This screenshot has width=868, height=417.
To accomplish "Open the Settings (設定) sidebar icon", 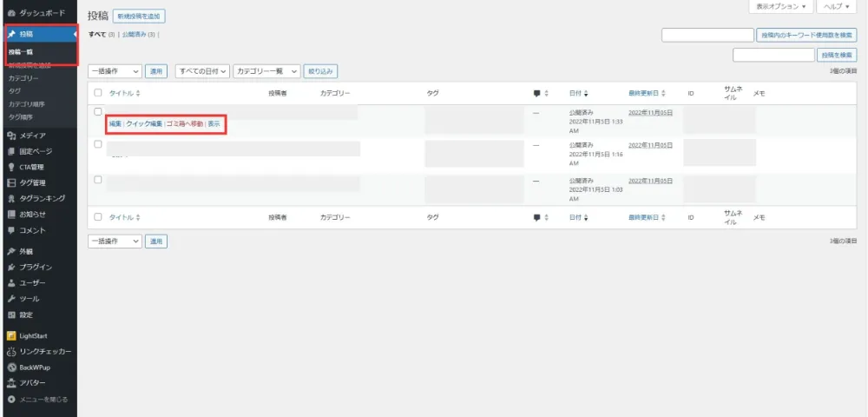I will point(11,315).
